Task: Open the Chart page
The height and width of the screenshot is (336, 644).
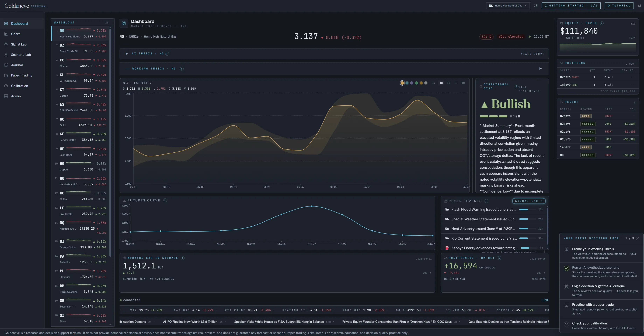Action: (x=22, y=34)
